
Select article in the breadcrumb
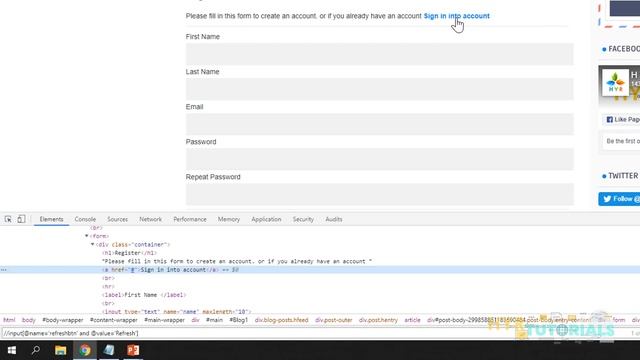click(412, 320)
